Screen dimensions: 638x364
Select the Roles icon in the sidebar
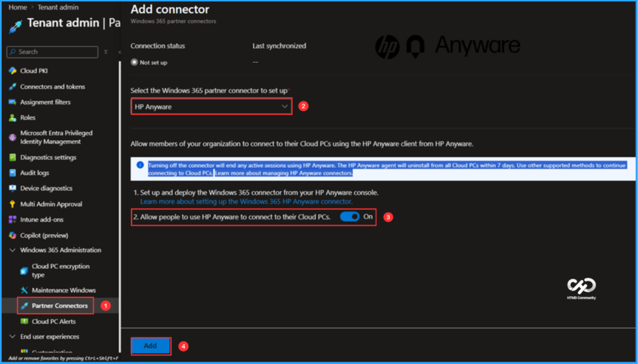click(12, 118)
